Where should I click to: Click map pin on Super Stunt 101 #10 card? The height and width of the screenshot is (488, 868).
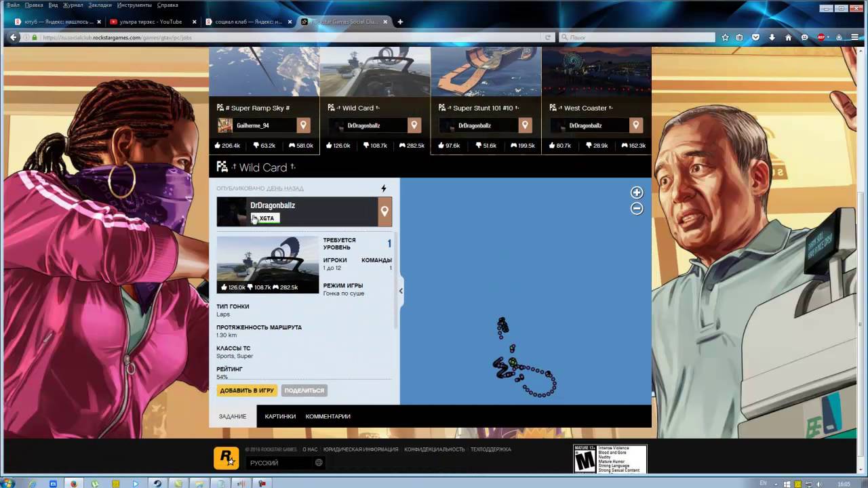[524, 125]
